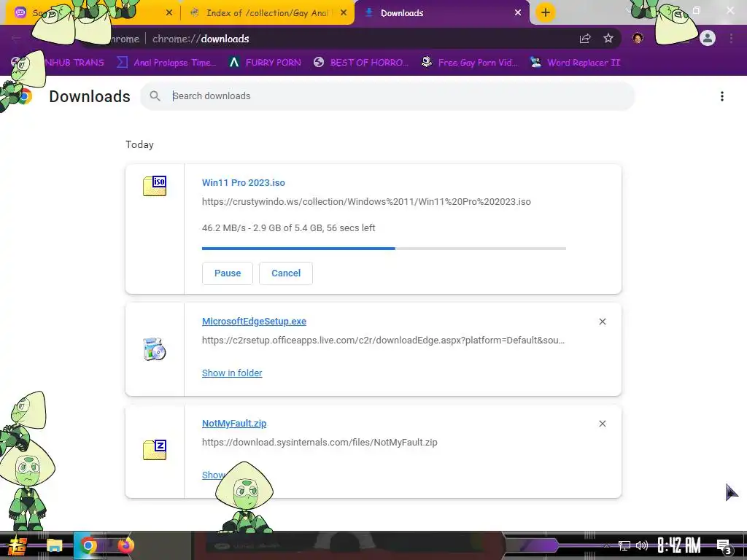Bookmark this page with the star icon
This screenshot has width=747, height=560.
tap(608, 39)
